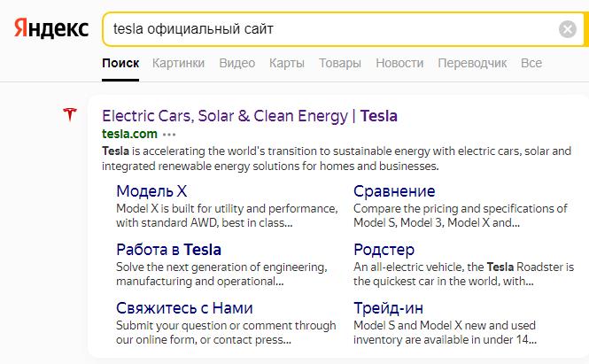The height and width of the screenshot is (364, 589).
Task: Open the result options three-dot menu
Action: tap(170, 134)
